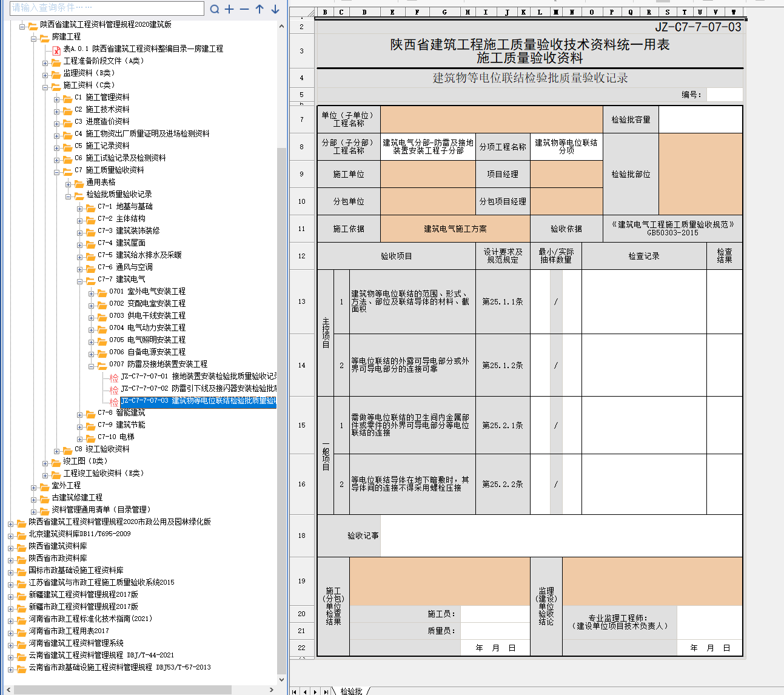Click the search magnifier icon
Viewport: 784px width, 695px height.
click(x=215, y=9)
